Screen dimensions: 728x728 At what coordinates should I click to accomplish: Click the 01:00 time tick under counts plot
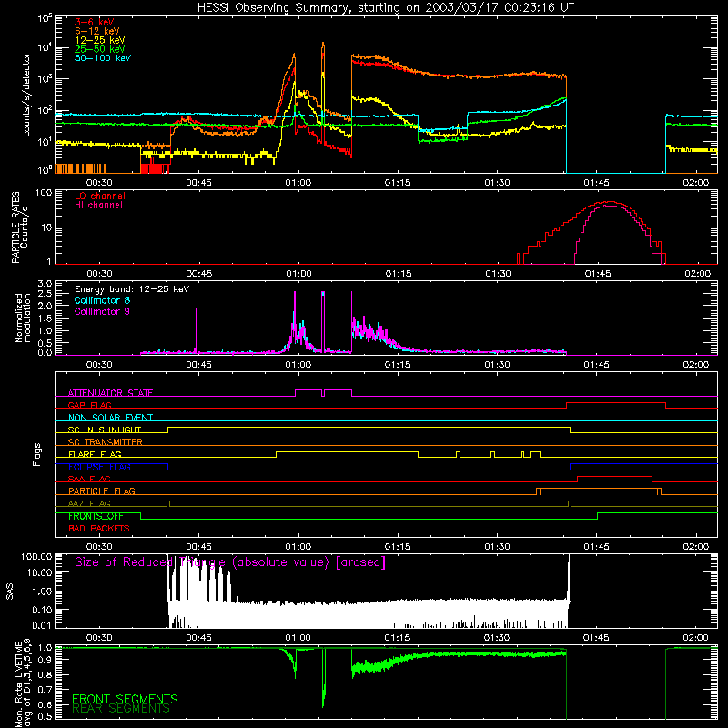point(298,183)
